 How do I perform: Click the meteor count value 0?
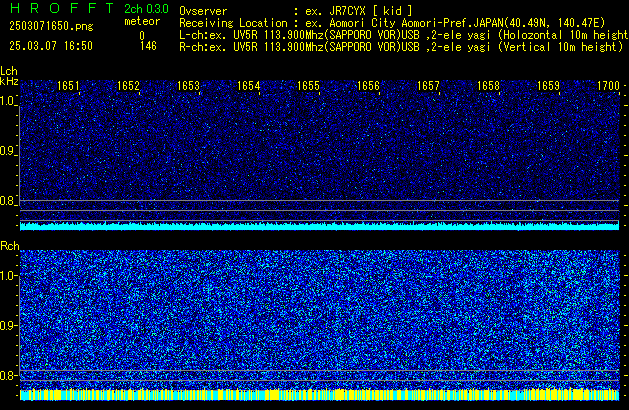(142, 36)
